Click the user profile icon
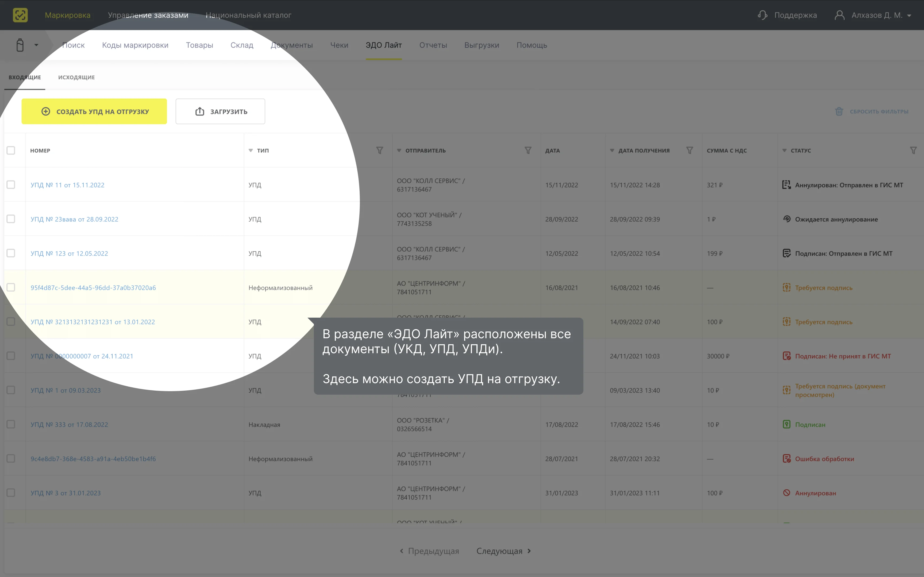This screenshot has width=924, height=577. 839,15
